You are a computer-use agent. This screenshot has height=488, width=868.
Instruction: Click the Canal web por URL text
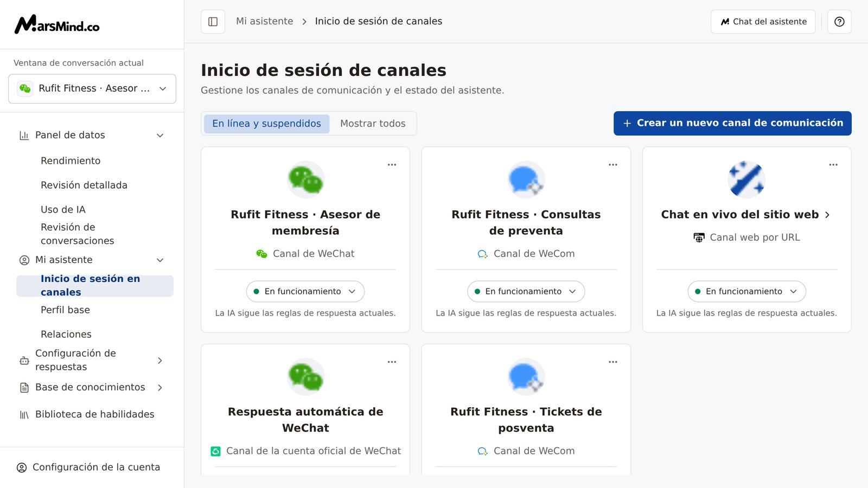tap(755, 237)
